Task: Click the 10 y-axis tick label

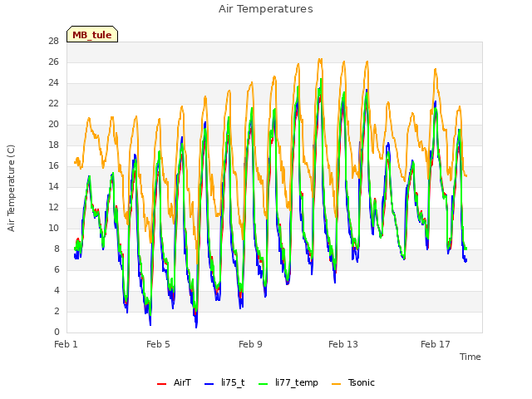Action: 53,228
